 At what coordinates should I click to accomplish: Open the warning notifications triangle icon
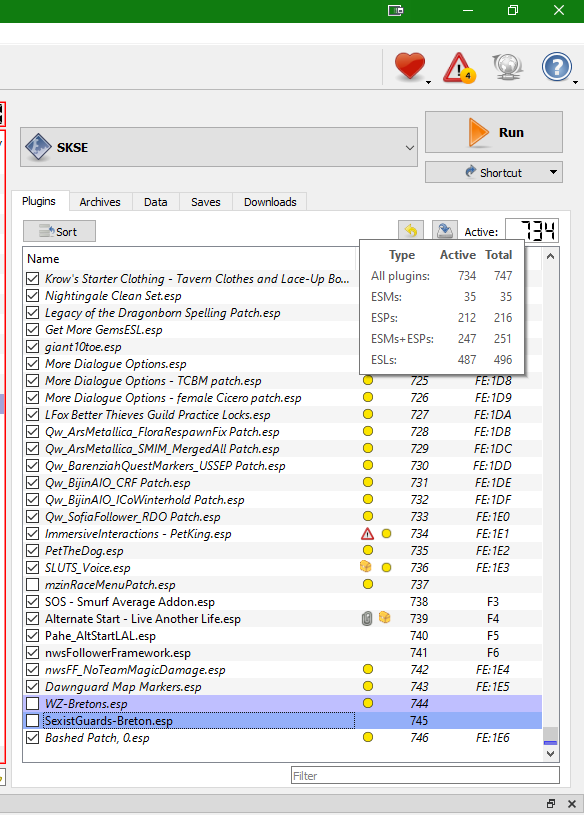pos(458,67)
